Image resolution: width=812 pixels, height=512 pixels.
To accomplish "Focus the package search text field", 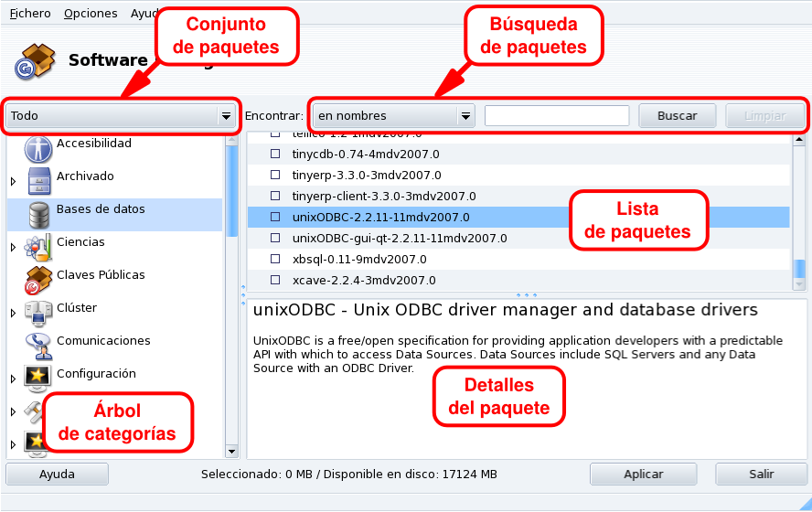I will pos(557,116).
